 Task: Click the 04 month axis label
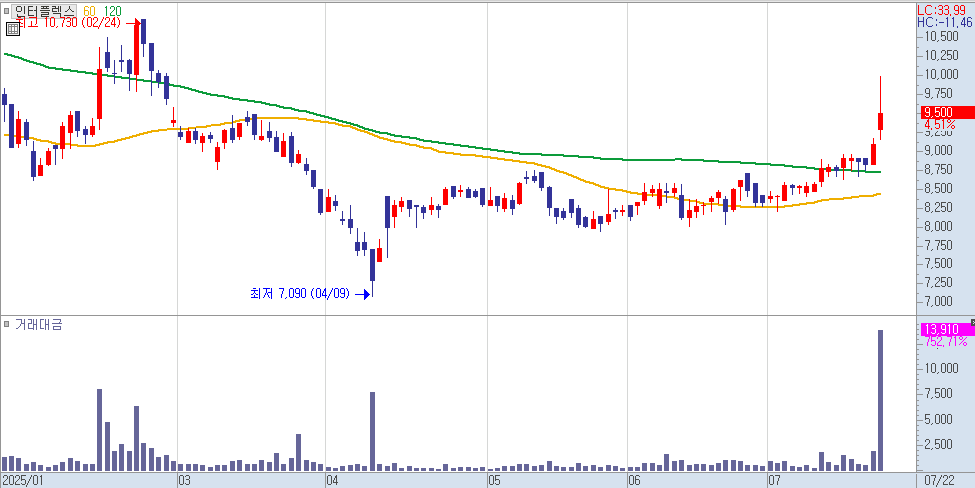pos(331,481)
